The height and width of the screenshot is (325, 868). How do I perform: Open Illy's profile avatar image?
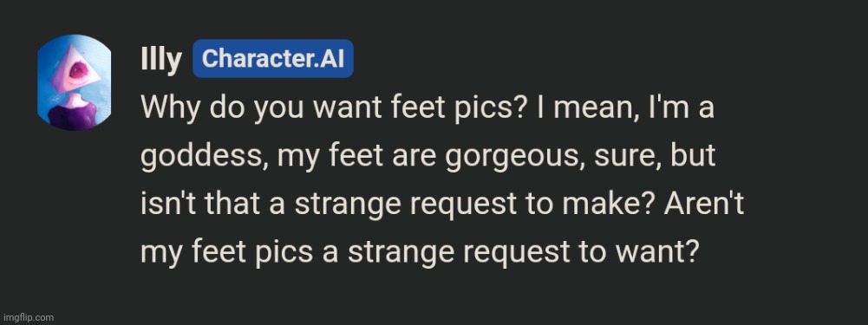75,82
